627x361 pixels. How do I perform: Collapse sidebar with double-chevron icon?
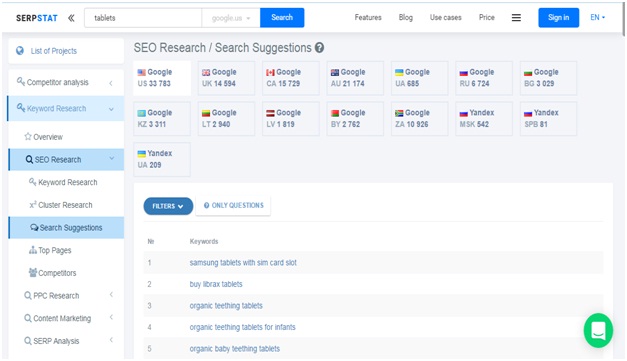pyautogui.click(x=71, y=18)
